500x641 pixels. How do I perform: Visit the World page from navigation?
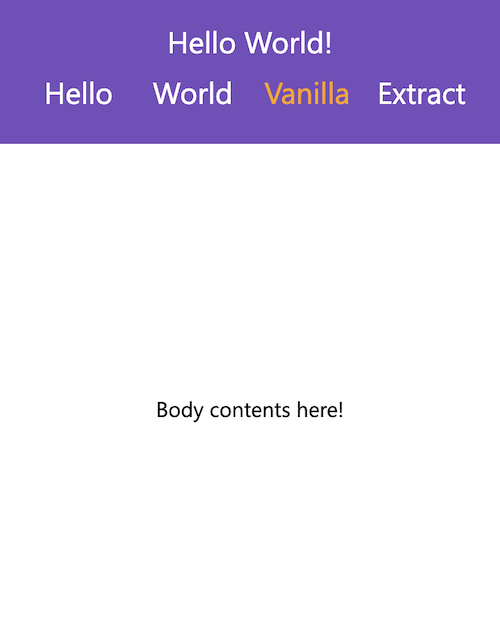click(193, 94)
